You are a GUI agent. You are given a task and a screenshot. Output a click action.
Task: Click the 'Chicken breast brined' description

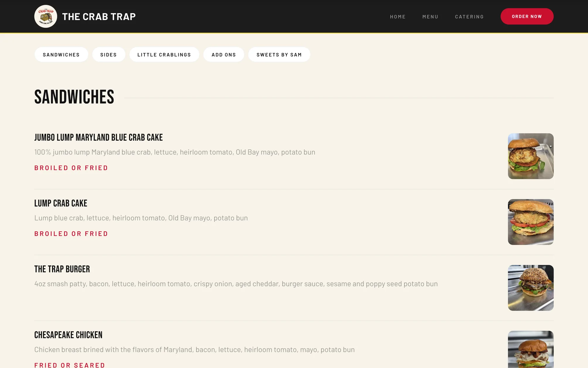(194, 350)
